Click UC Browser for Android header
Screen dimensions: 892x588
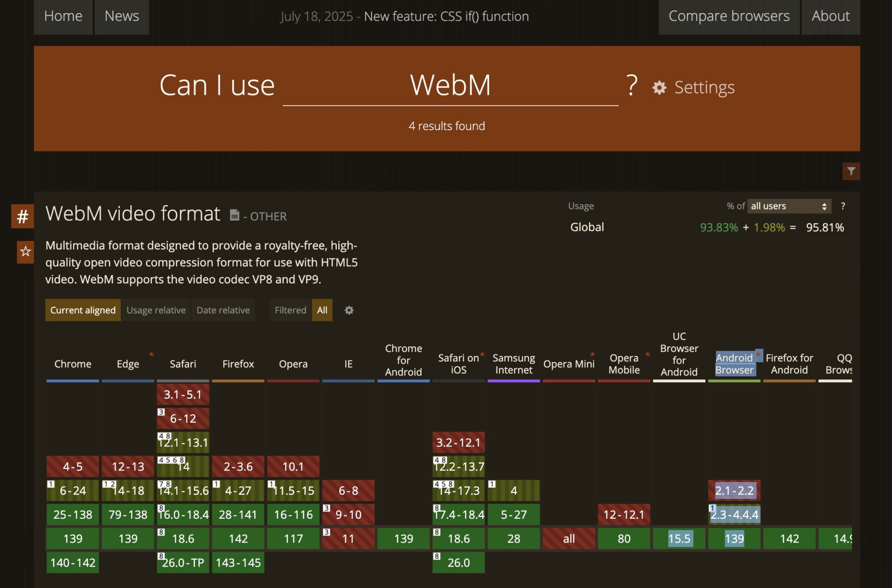[x=679, y=354]
